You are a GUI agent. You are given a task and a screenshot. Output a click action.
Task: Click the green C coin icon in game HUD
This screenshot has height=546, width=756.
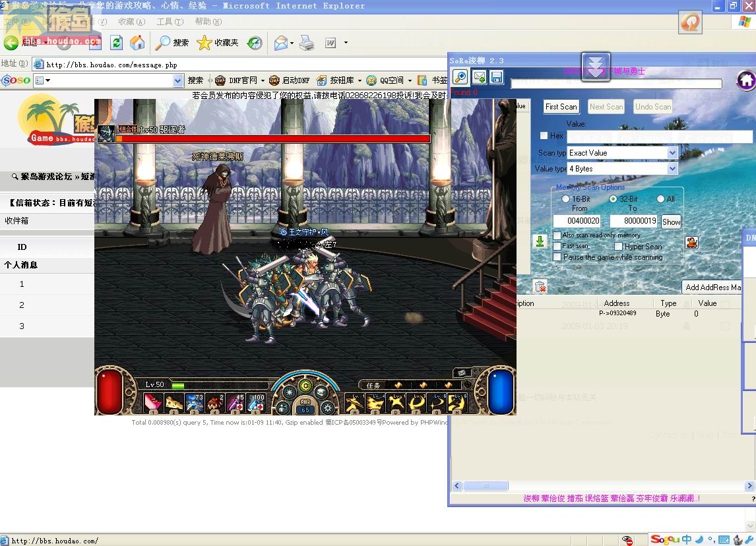(305, 386)
